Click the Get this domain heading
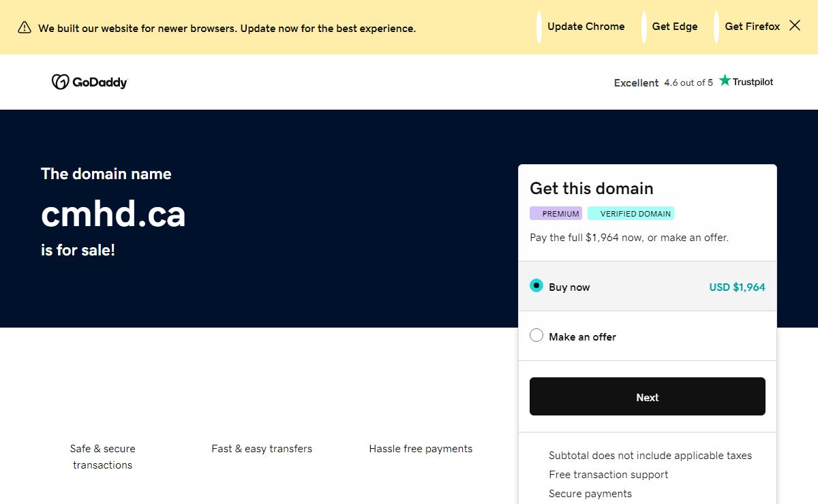818x504 pixels. pyautogui.click(x=591, y=189)
